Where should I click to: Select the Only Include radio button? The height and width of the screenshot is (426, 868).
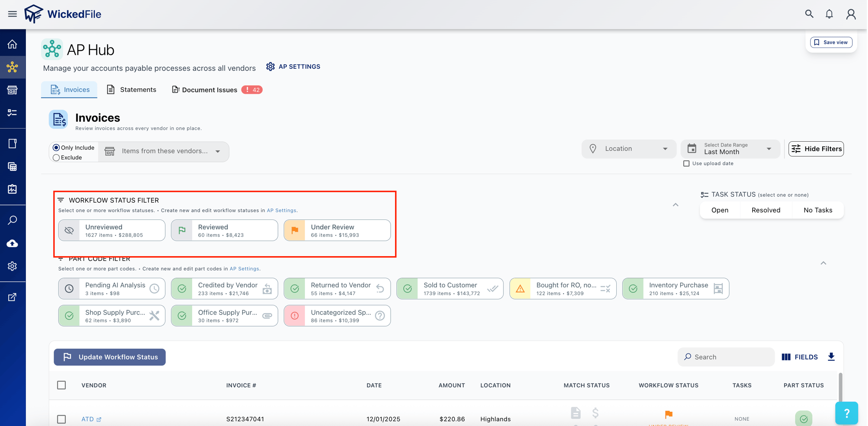[x=56, y=148]
